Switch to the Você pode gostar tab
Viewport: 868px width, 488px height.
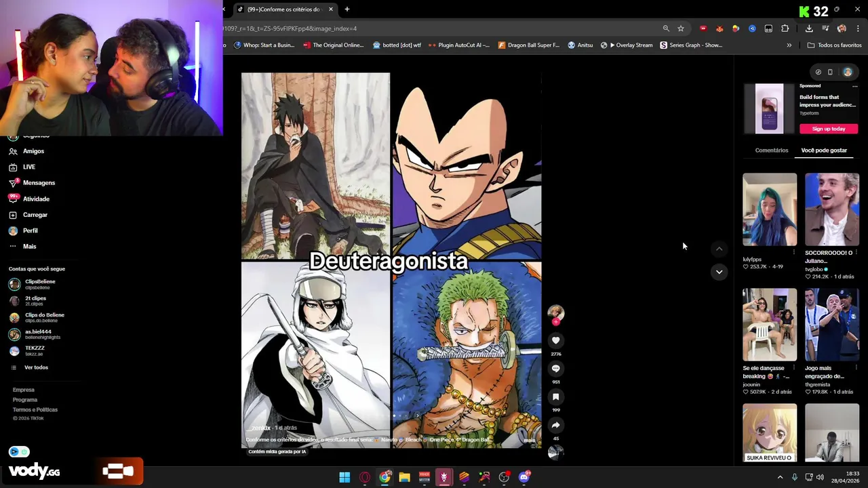click(824, 150)
